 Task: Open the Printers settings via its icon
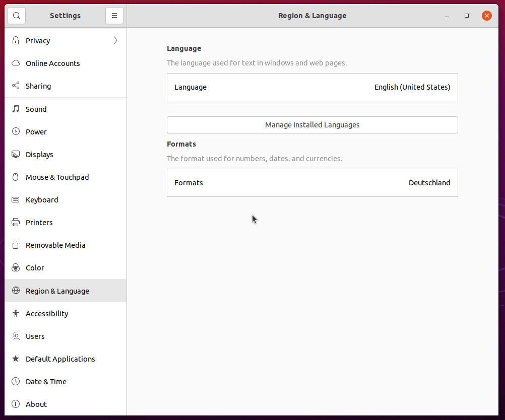[x=16, y=222]
